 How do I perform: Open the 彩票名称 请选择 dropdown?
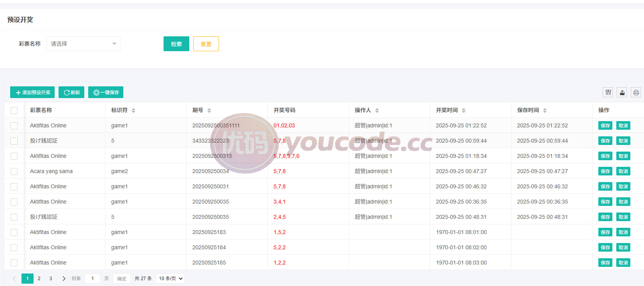tap(84, 44)
